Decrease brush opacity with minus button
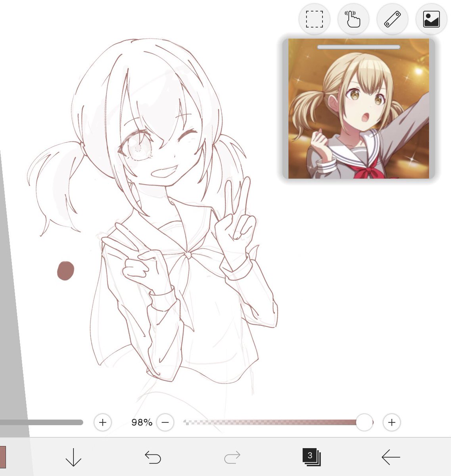Image resolution: width=451 pixels, height=476 pixels. 165,422
